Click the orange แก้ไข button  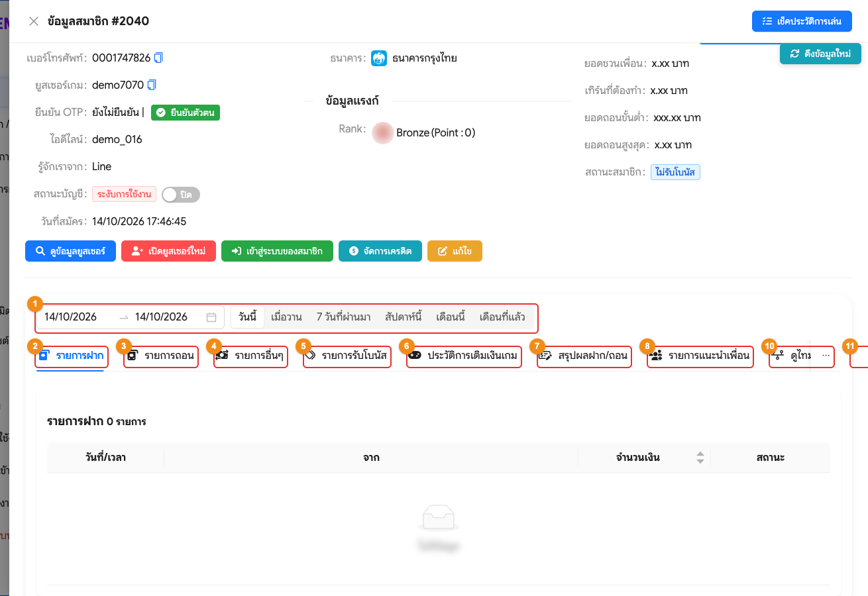tap(455, 252)
